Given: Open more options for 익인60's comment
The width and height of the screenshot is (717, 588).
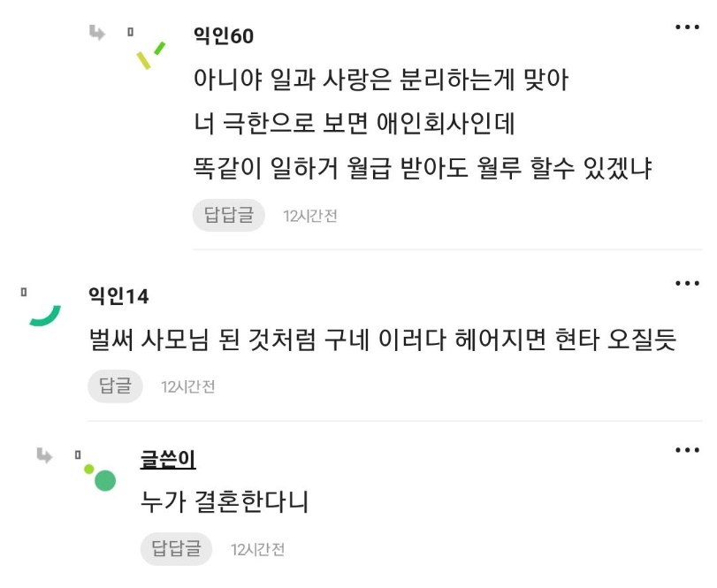Looking at the screenshot, I should click(x=687, y=27).
